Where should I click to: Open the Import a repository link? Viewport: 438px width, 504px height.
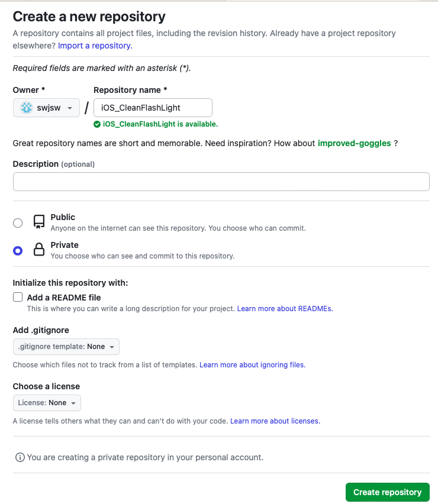[95, 46]
